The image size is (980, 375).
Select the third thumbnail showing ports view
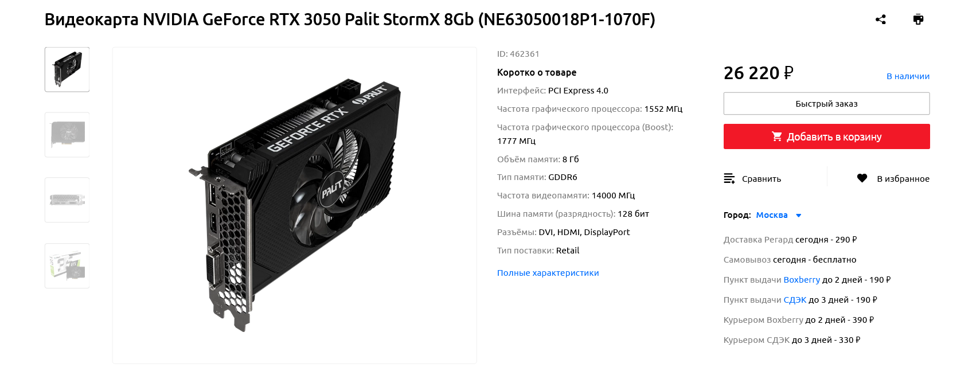(x=67, y=200)
